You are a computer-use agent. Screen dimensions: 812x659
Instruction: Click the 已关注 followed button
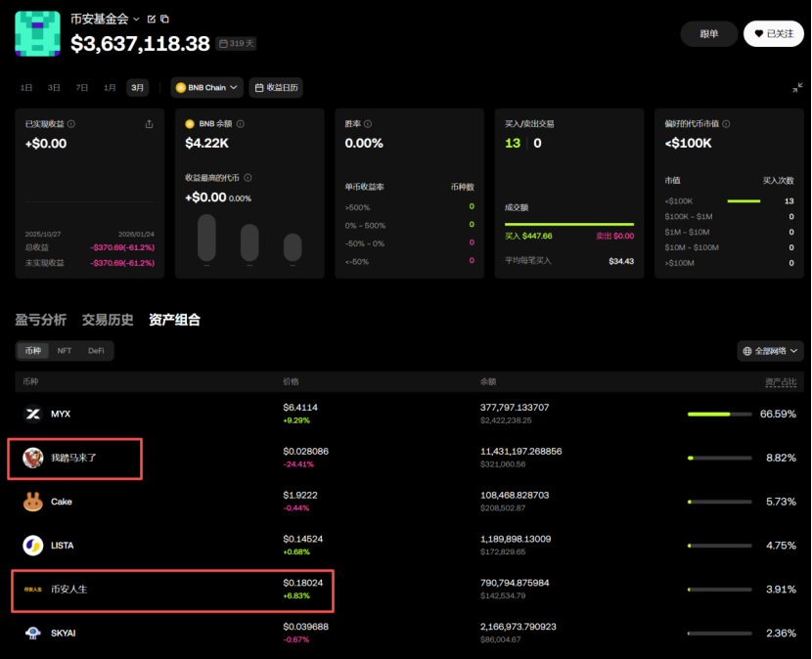774,34
